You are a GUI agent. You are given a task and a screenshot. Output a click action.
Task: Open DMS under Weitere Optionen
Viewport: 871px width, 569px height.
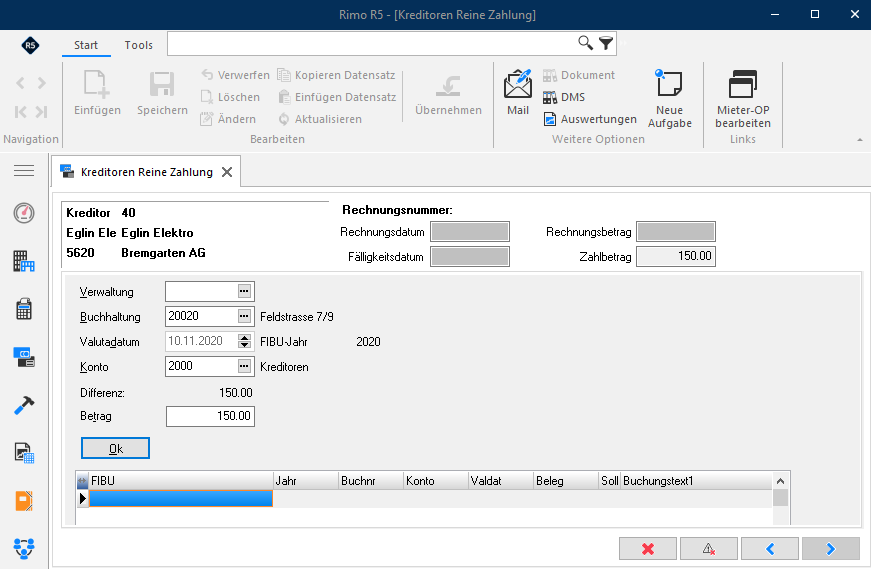click(x=564, y=97)
